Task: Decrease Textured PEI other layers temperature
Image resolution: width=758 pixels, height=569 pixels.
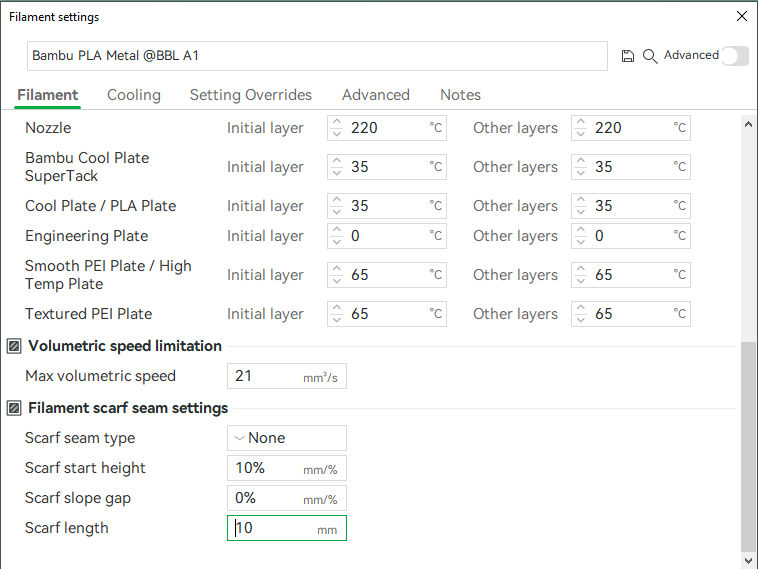Action: pos(581,320)
